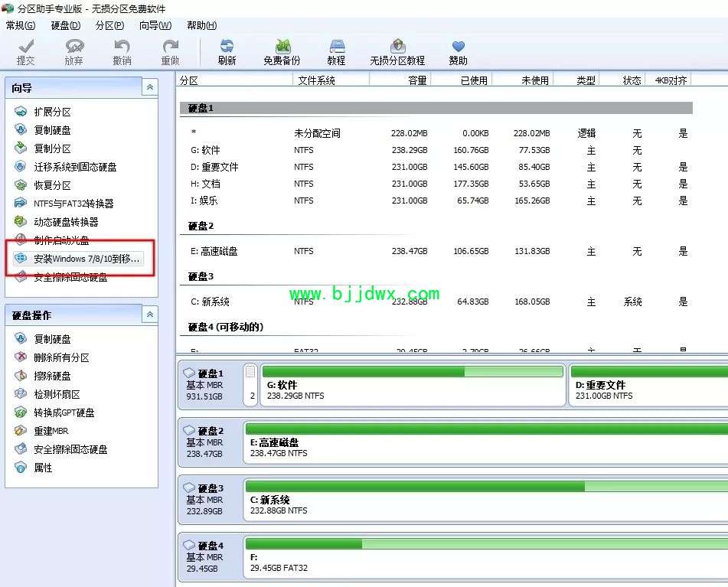
Task: Open the 教程 tutorial icon
Action: 336,52
